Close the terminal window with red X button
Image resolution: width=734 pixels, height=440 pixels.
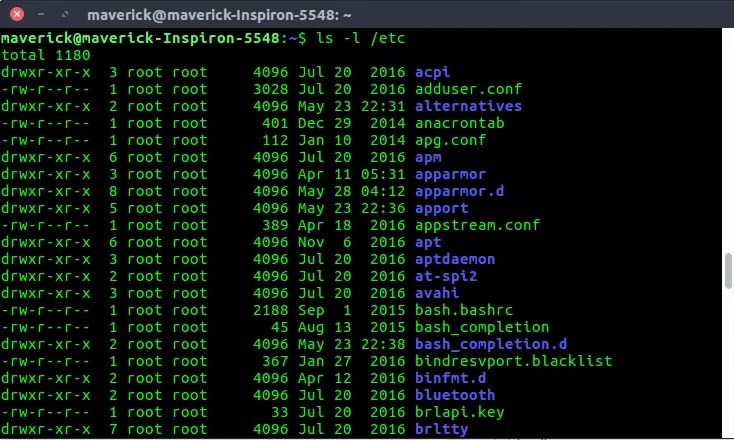[17, 15]
